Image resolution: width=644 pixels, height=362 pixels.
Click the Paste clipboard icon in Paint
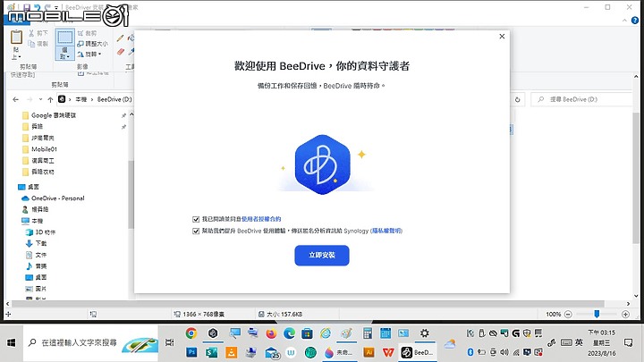16,38
